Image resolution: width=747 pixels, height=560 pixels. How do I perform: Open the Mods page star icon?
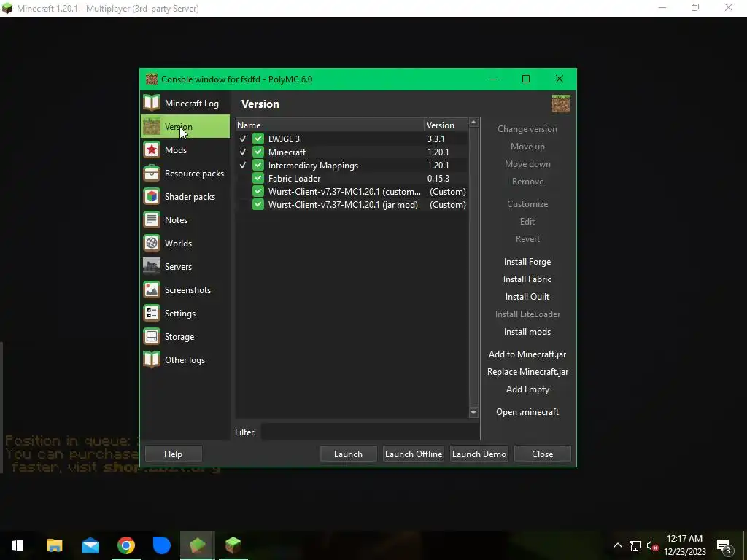coord(152,149)
